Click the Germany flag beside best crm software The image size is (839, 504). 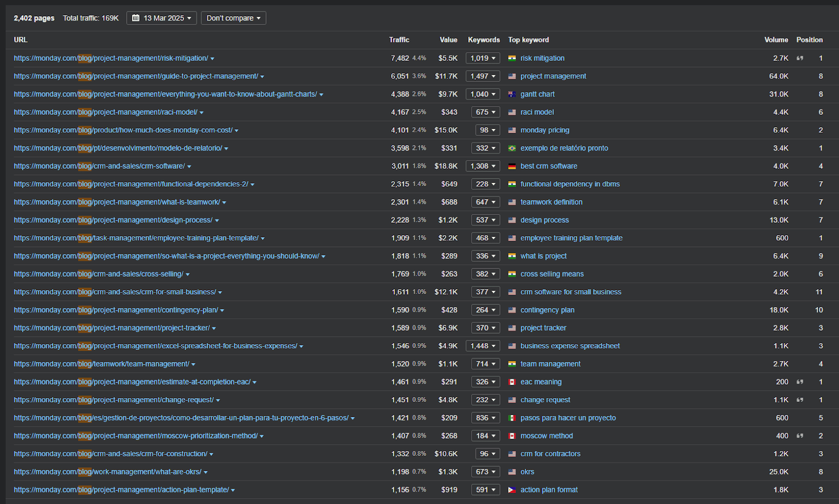point(512,166)
